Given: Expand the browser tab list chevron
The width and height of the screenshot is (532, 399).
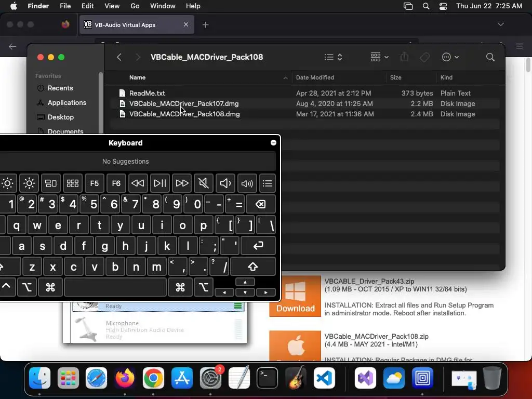Looking at the screenshot, I should tap(500, 24).
